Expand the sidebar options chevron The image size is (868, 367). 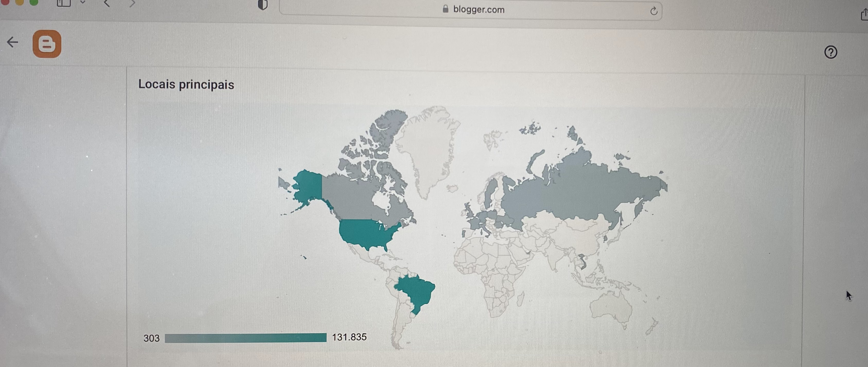coord(83,3)
